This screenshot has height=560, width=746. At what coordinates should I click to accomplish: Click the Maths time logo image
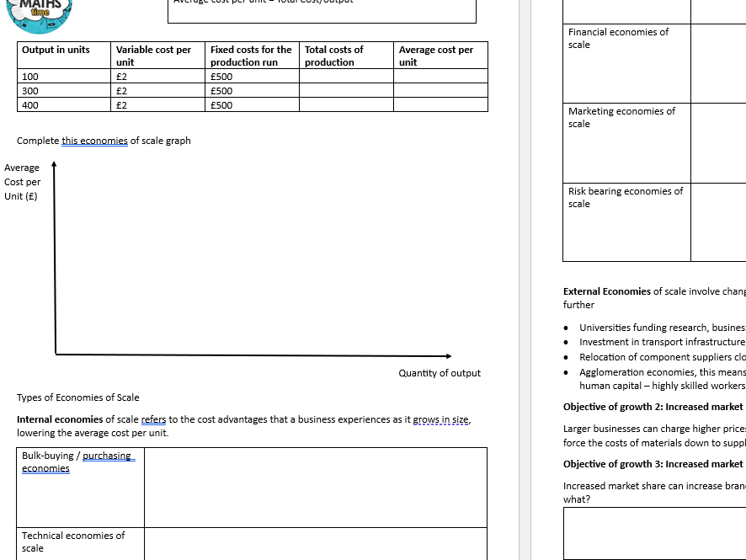(39, 16)
